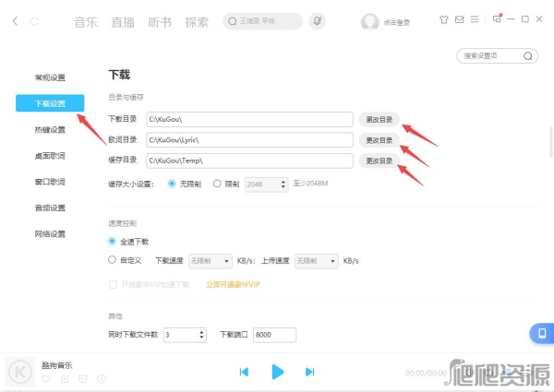Viewport: 554px width, 392px height.
Task: Open the 直播 tab
Action: coord(123,22)
